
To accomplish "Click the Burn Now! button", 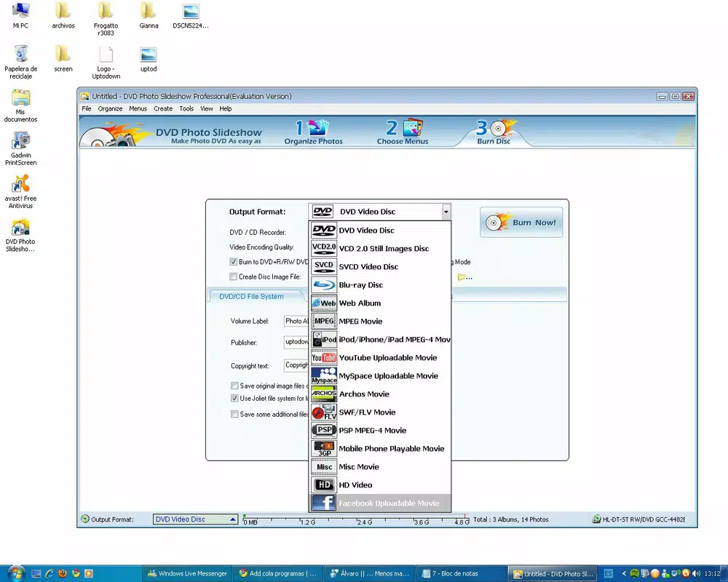I will click(521, 223).
